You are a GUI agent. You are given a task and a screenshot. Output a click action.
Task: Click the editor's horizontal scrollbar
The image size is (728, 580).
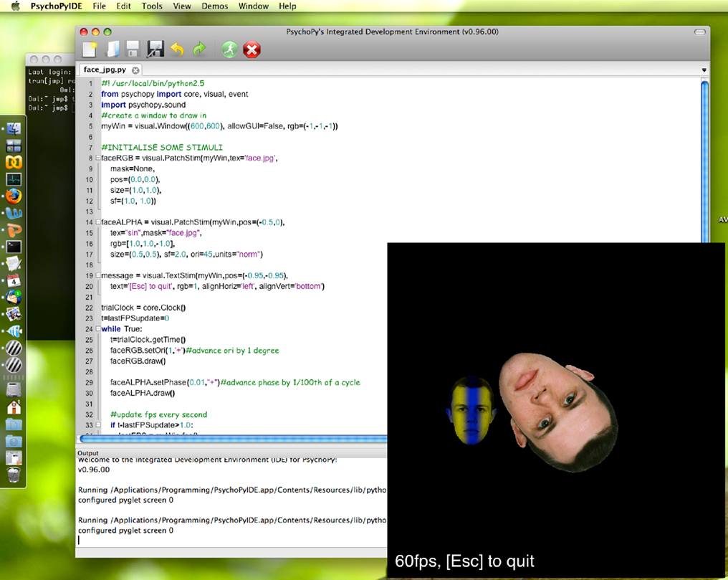pos(234,439)
